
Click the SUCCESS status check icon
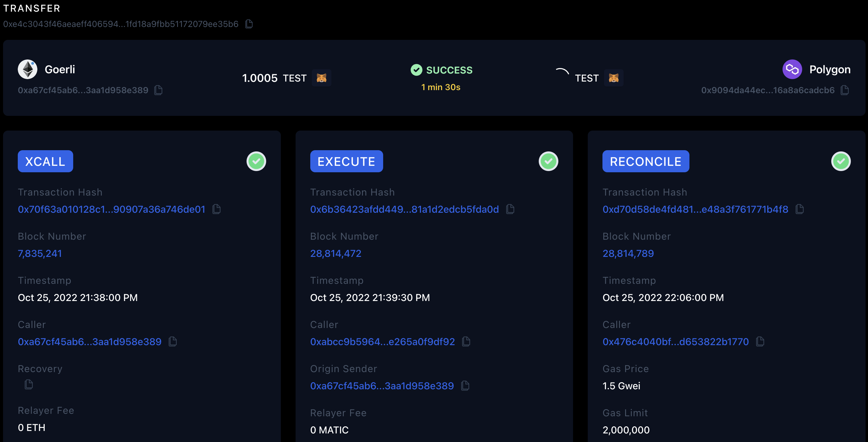coord(416,70)
